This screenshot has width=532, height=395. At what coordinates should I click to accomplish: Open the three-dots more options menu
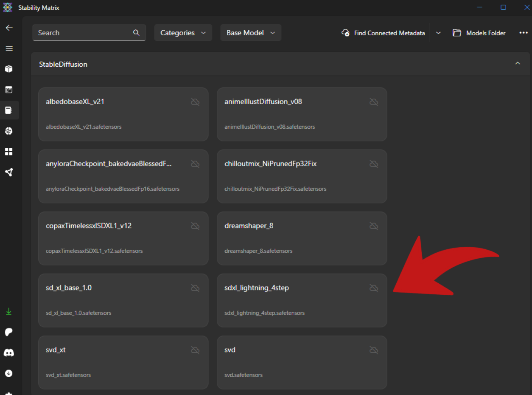pos(524,33)
